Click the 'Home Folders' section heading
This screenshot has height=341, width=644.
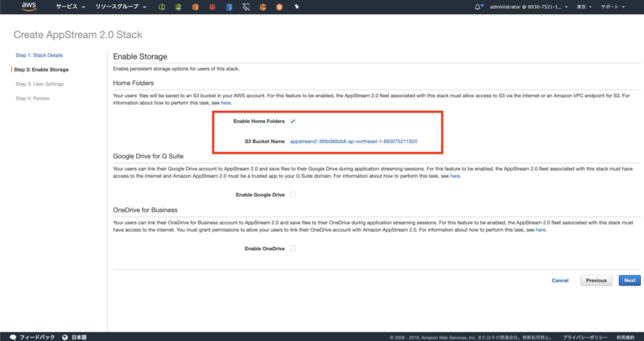point(134,83)
